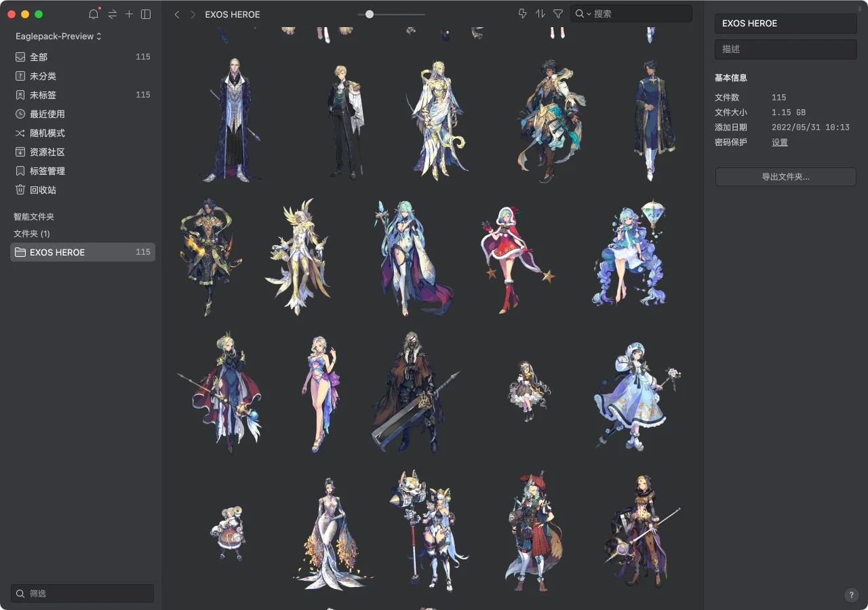The width and height of the screenshot is (868, 610).
Task: Select the hooded knight with giant sword thumbnail
Action: [x=415, y=392]
